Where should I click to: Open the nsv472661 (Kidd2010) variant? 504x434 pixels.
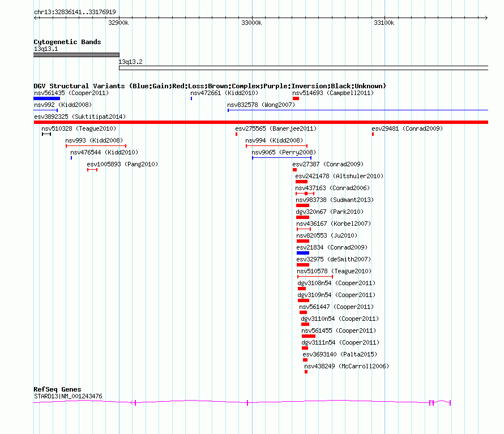point(224,93)
